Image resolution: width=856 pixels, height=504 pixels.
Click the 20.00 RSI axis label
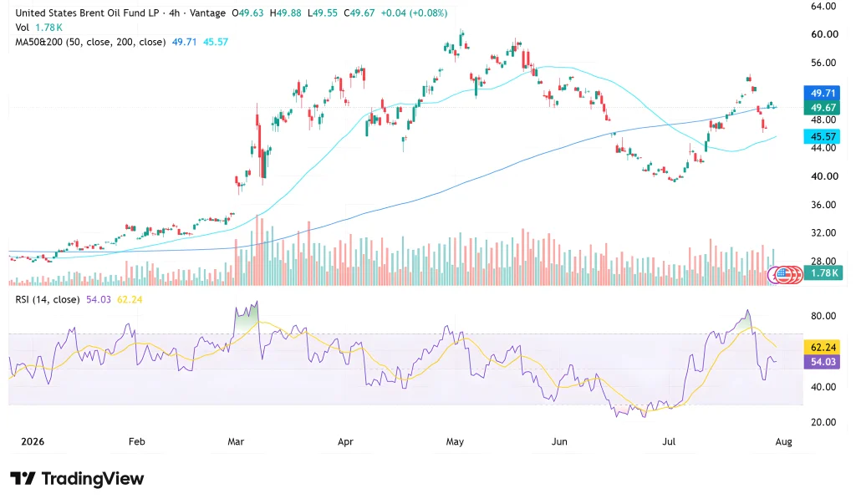tap(823, 422)
